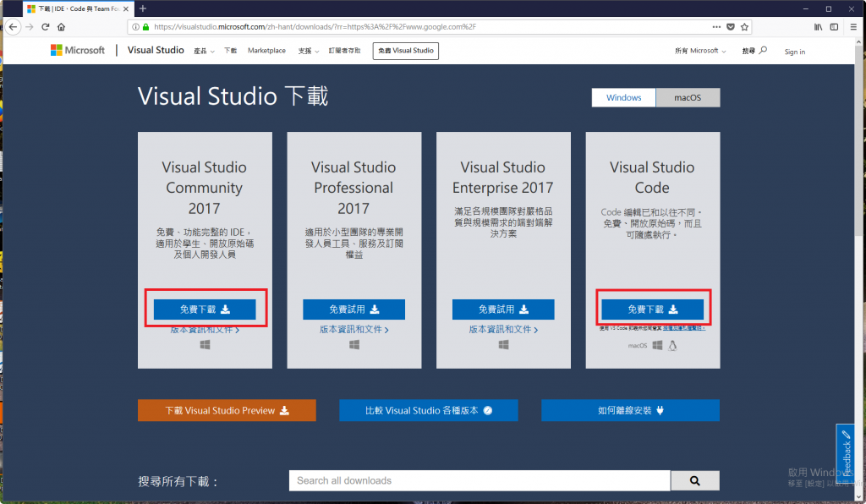Click the Visual Studio Community 2017 card title

tap(205, 188)
